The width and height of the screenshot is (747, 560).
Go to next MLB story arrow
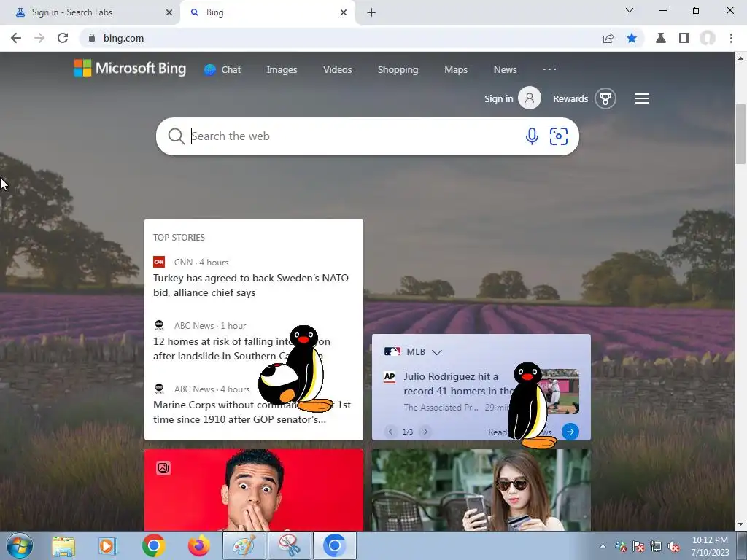click(425, 432)
